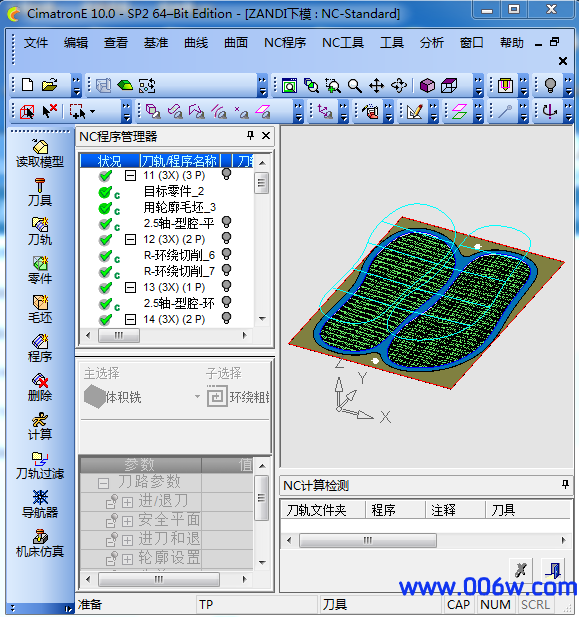Open the 体积铣 main selection dropdown
Image resolution: width=579 pixels, height=617 pixels.
pyautogui.click(x=198, y=397)
